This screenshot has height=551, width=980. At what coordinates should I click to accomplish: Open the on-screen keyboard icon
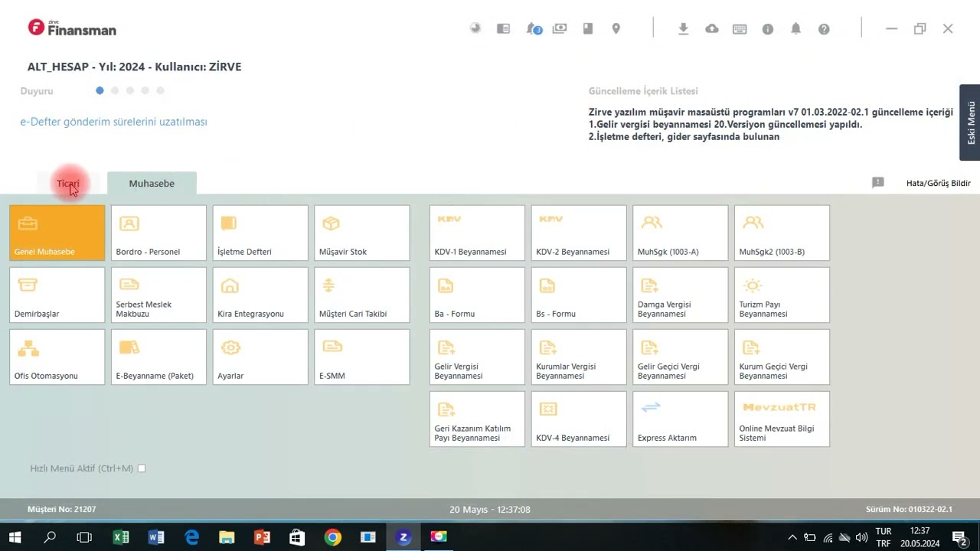[740, 29]
